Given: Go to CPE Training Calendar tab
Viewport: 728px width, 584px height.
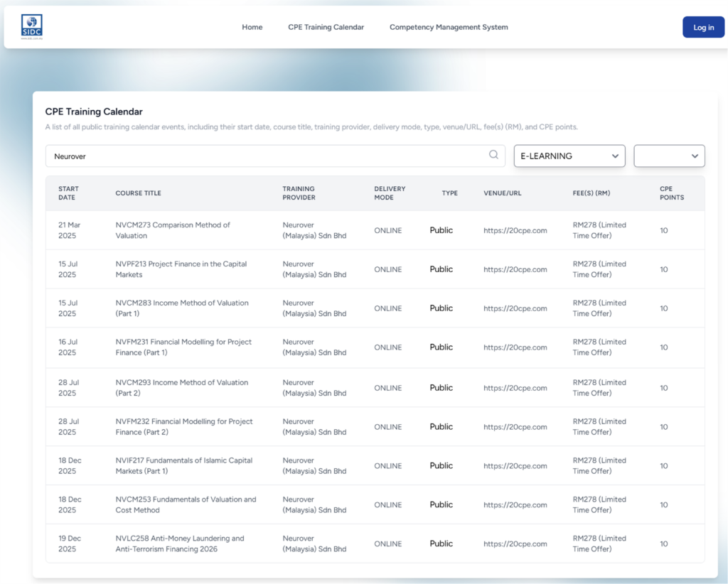Looking at the screenshot, I should [x=326, y=27].
